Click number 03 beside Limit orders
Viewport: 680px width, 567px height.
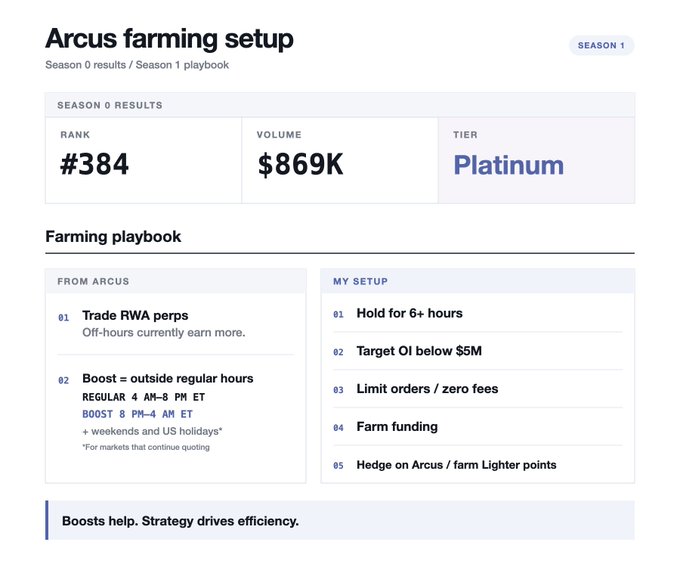[338, 390]
